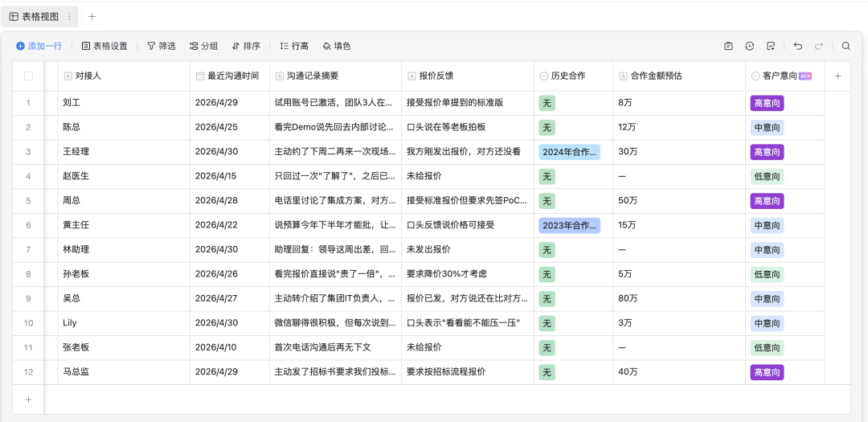This screenshot has width=868, height=422.
Task: Open the 填色 fill color option
Action: pyautogui.click(x=337, y=47)
